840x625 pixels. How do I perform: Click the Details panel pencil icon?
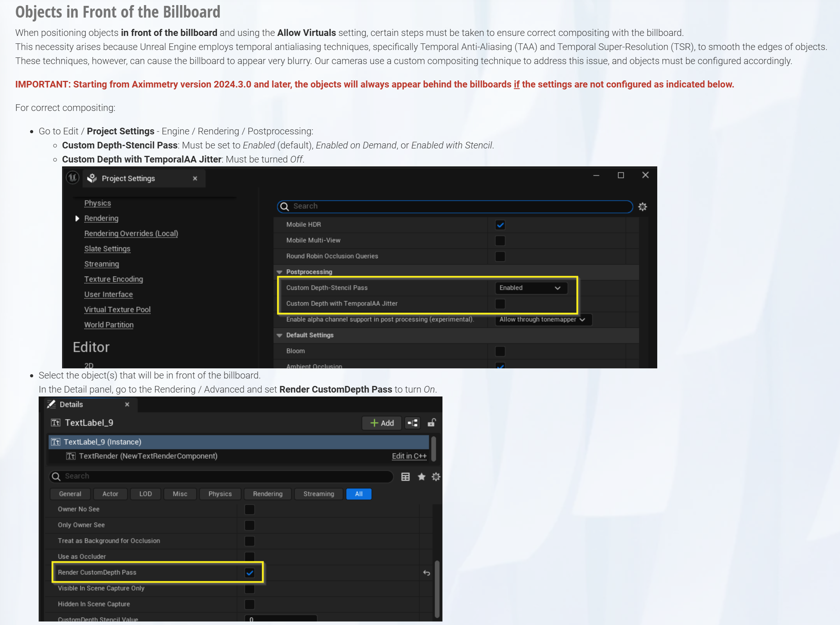[51, 404]
